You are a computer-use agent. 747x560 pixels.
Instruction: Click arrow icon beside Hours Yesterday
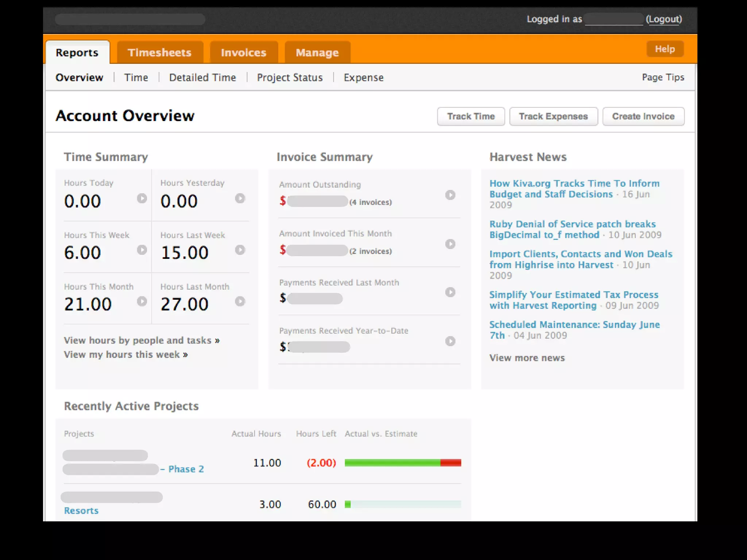[x=240, y=198]
